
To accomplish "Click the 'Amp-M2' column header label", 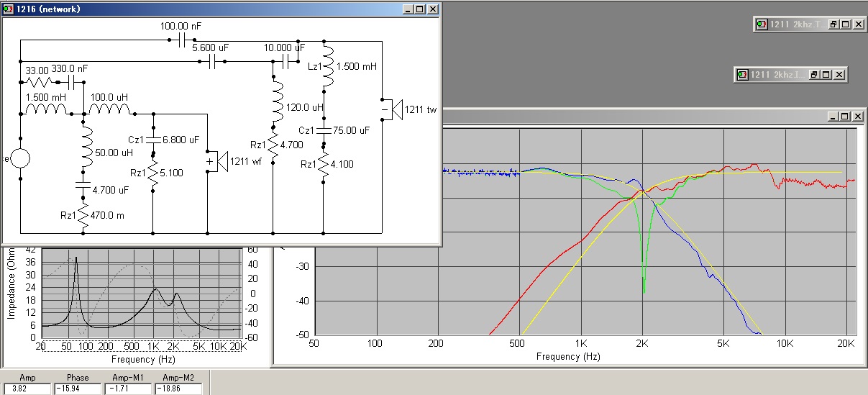I will coord(178,378).
